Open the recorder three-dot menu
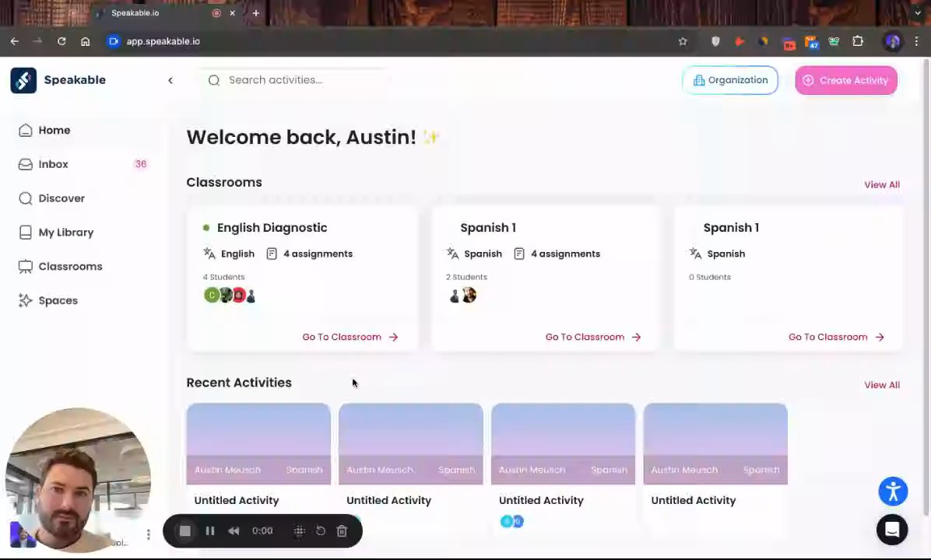This screenshot has width=931, height=560. pos(148,534)
